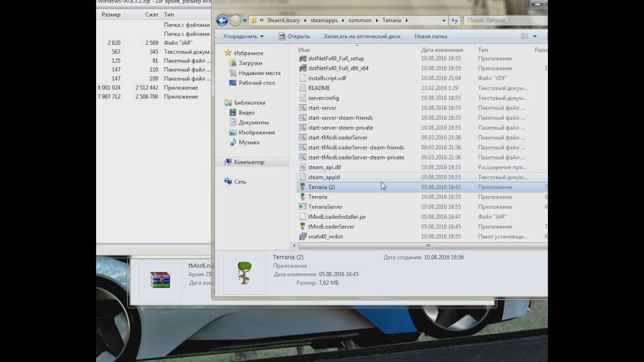Click Сжат column header in archive window
Screen dimensions: 644x362
click(151, 15)
